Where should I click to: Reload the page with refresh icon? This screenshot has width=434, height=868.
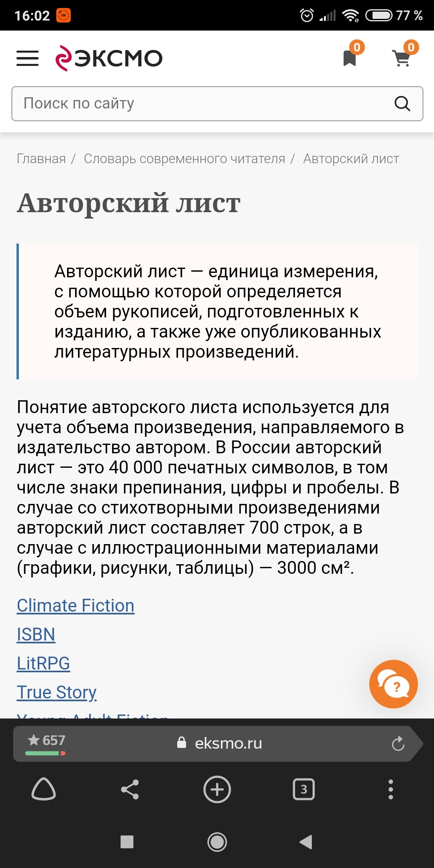pyautogui.click(x=398, y=743)
